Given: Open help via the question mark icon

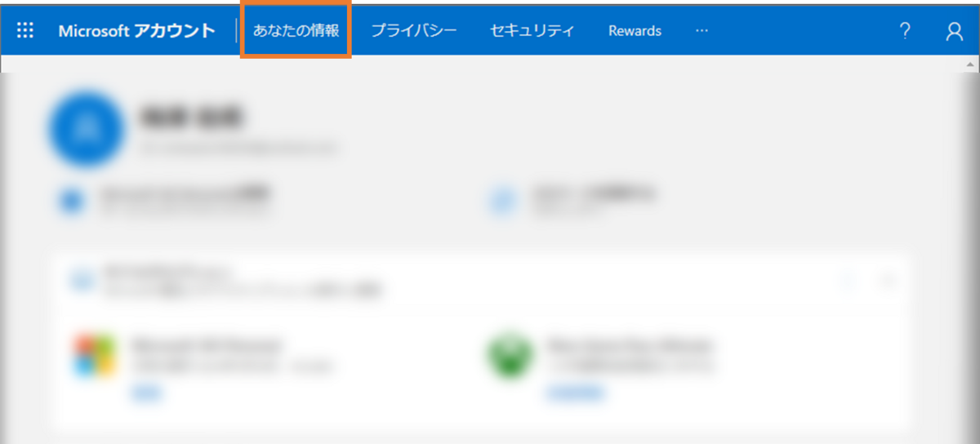Looking at the screenshot, I should pyautogui.click(x=905, y=31).
